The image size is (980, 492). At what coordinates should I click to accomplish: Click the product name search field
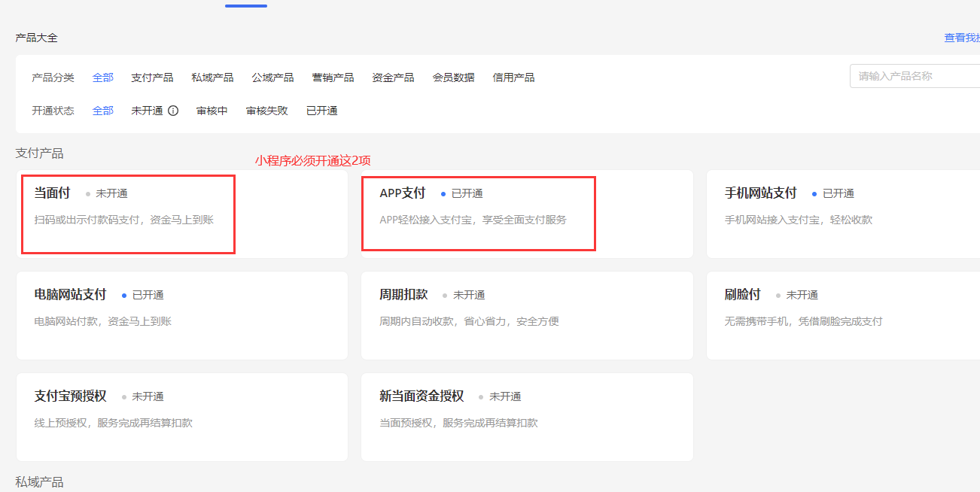tap(915, 76)
